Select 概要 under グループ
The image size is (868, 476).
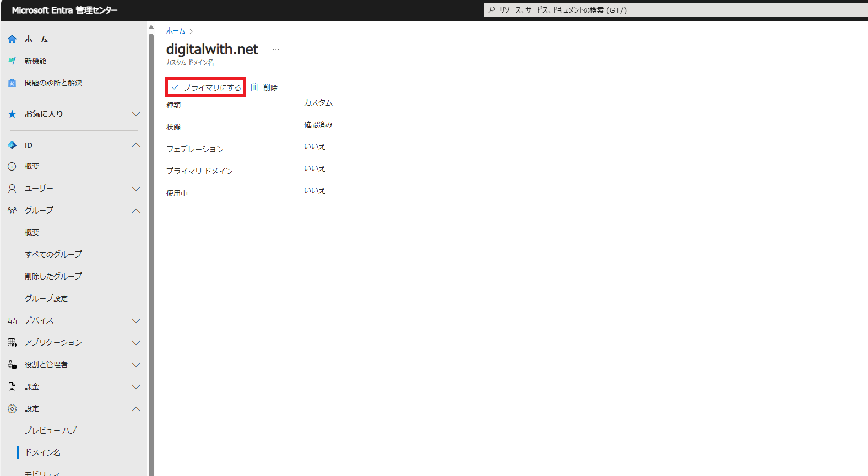coord(32,232)
